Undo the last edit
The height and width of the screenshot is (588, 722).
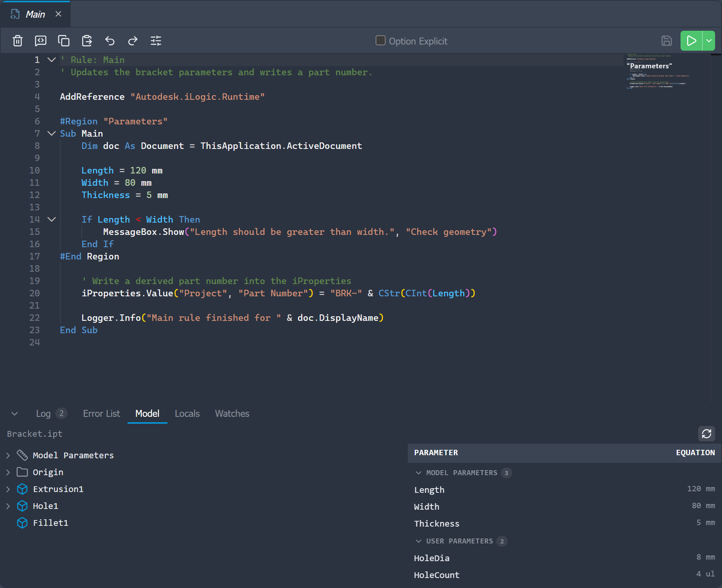(x=110, y=41)
